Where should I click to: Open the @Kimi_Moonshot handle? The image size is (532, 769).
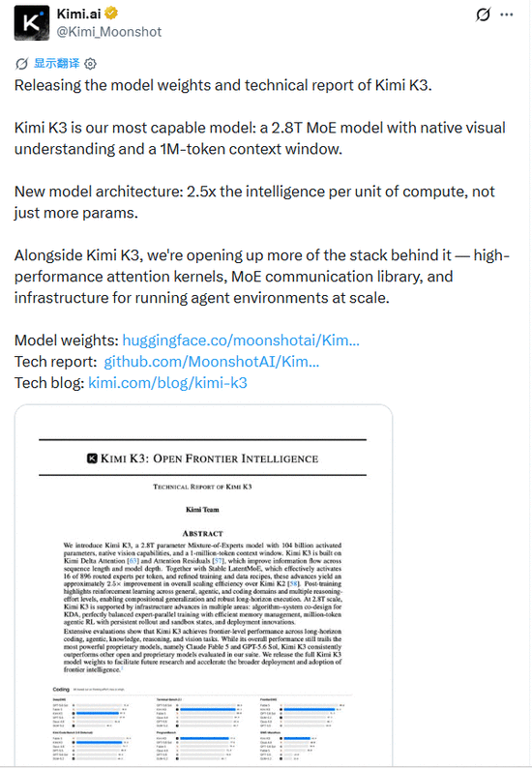[109, 32]
